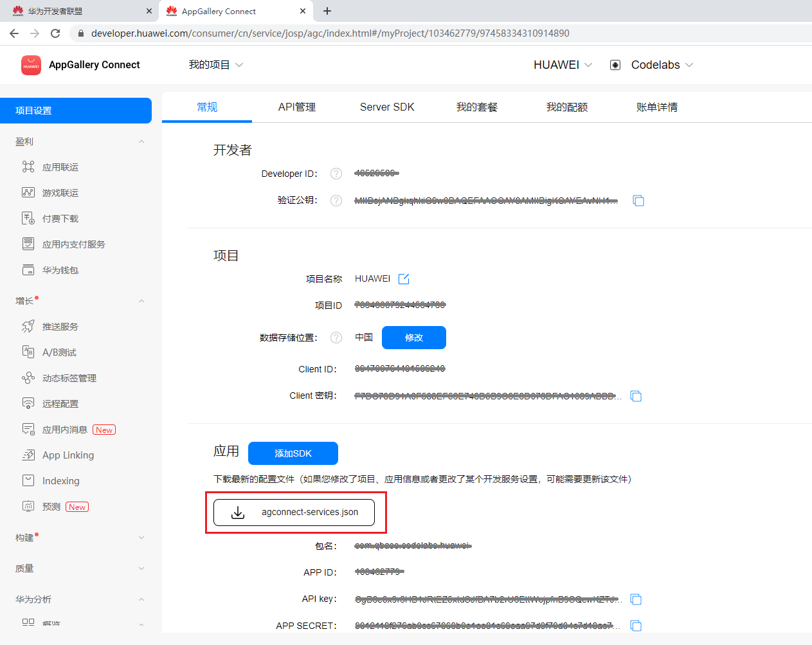
Task: Copy the APP SECRET value
Action: (636, 626)
